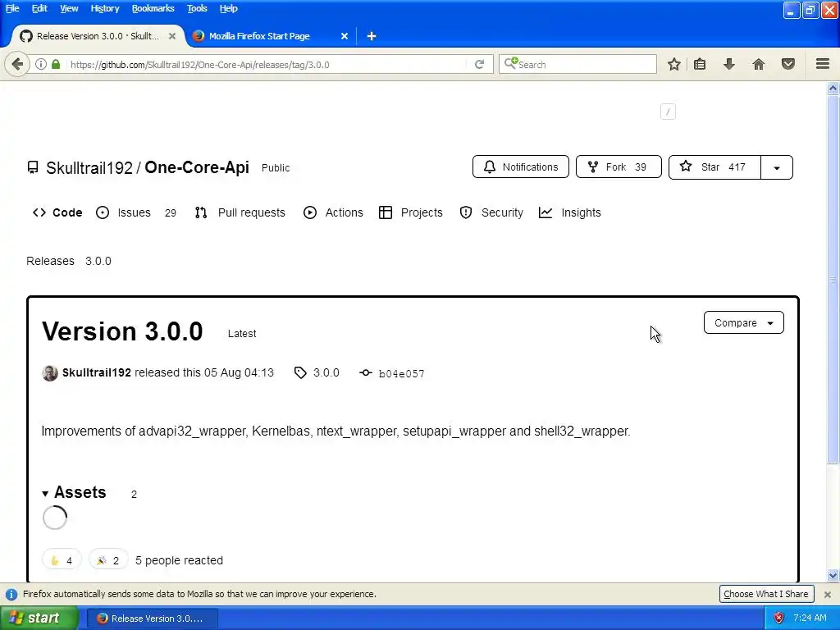840x630 pixels.
Task: Click the Version 3.0.0 heading
Action: pos(122,331)
